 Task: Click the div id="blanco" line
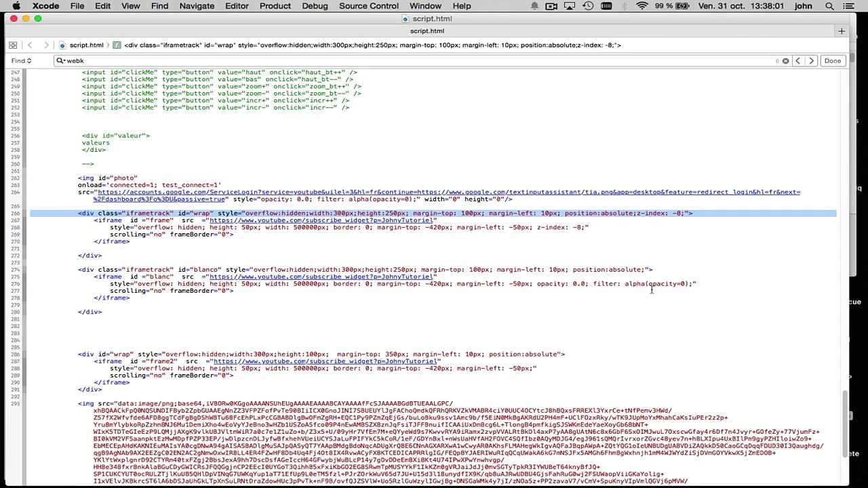pos(365,269)
